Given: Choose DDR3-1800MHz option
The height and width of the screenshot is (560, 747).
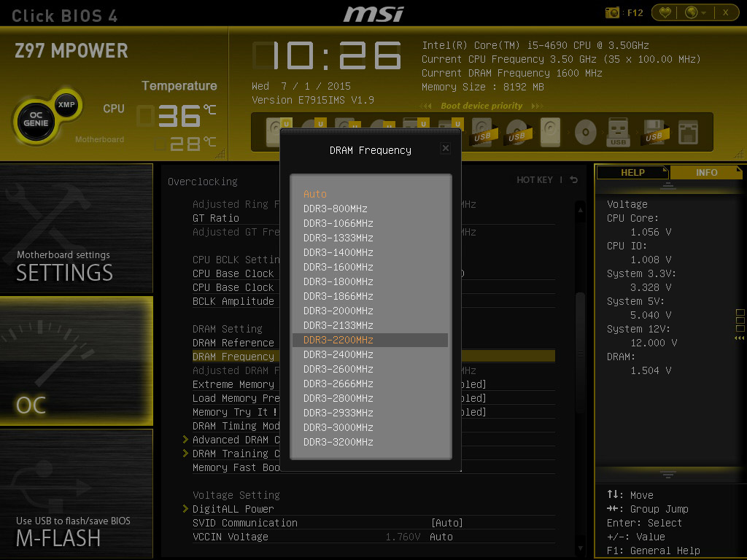Looking at the screenshot, I should click(x=338, y=281).
